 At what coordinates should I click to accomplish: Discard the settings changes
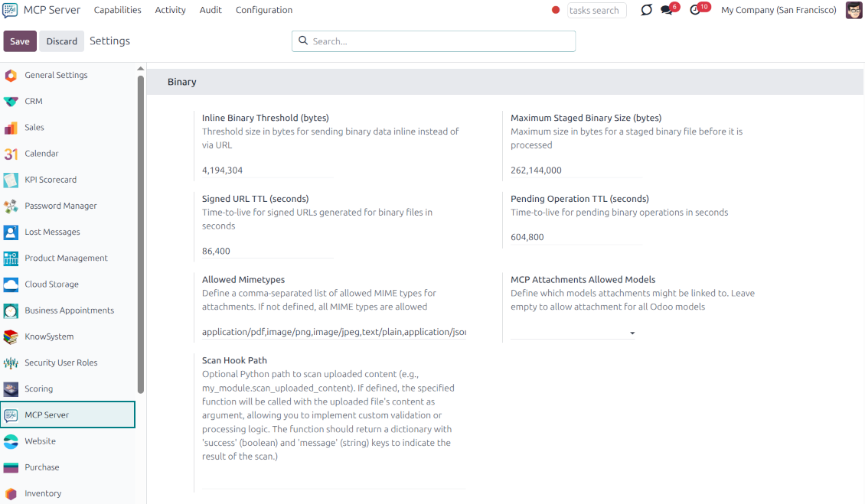61,41
